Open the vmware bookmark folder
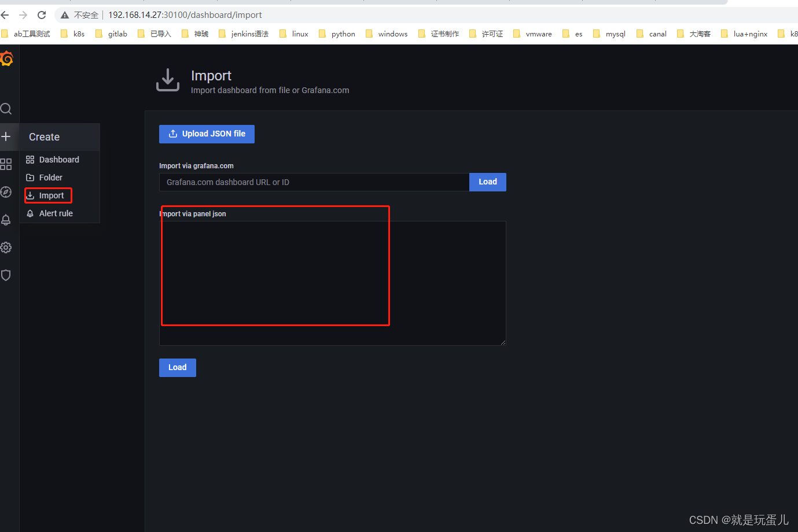This screenshot has width=798, height=532. pyautogui.click(x=532, y=34)
